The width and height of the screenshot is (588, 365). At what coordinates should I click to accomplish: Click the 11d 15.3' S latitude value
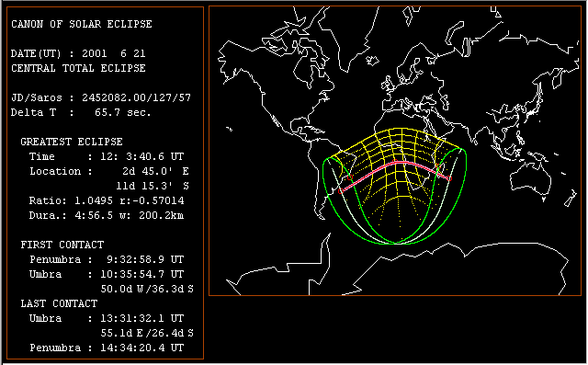pos(153,186)
